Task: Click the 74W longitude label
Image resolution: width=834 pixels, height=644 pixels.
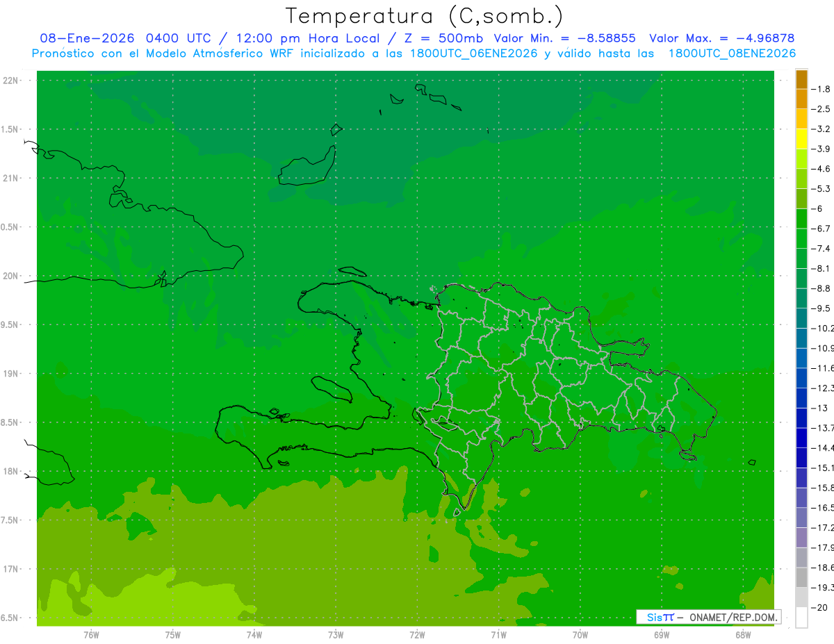Action: (x=254, y=634)
